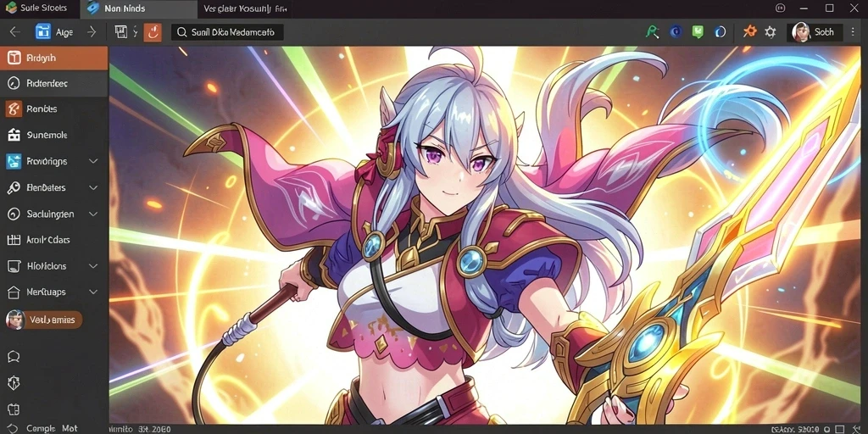The width and height of the screenshot is (868, 434).
Task: Switch to the Nan hinds tab
Action: [x=138, y=8]
